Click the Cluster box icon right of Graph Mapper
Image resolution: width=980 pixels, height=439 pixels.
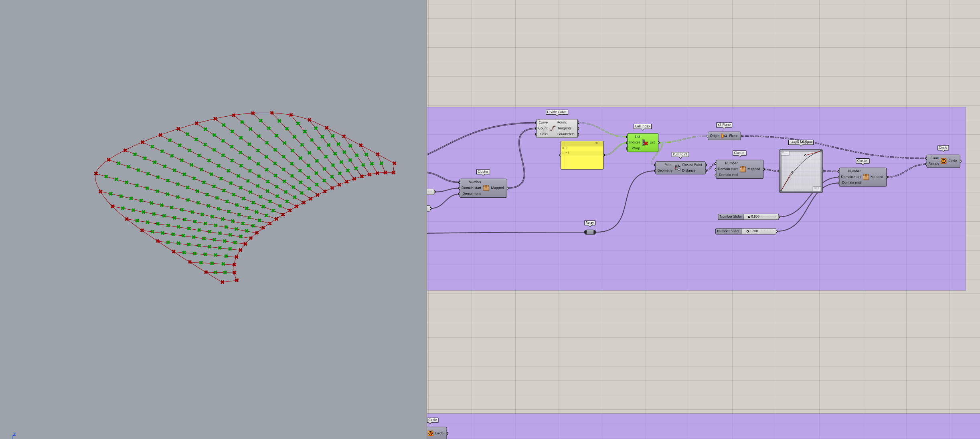[866, 177]
